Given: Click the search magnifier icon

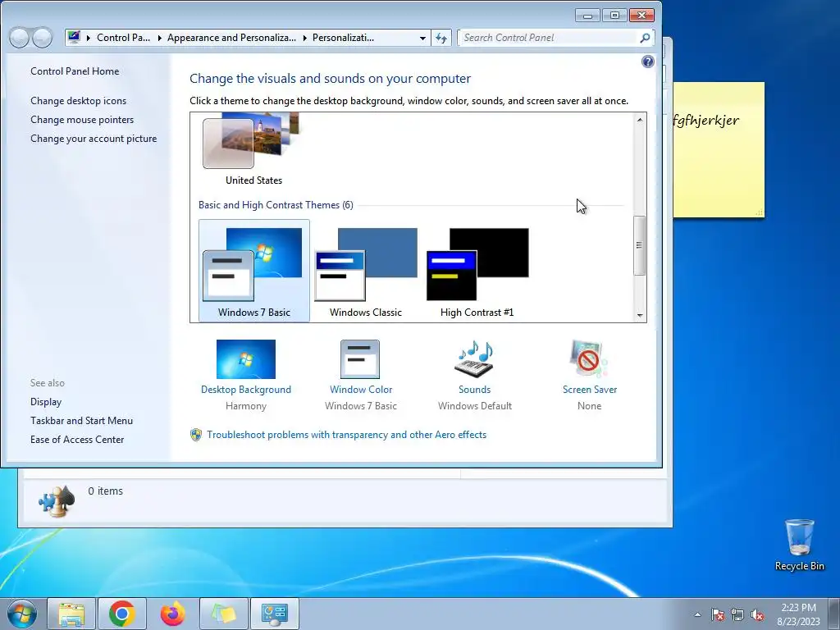Looking at the screenshot, I should tap(645, 38).
